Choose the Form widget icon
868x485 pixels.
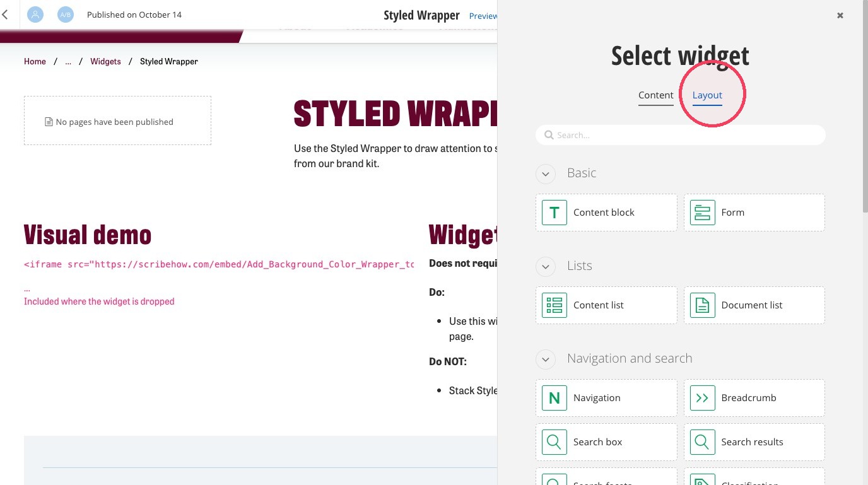[702, 213]
